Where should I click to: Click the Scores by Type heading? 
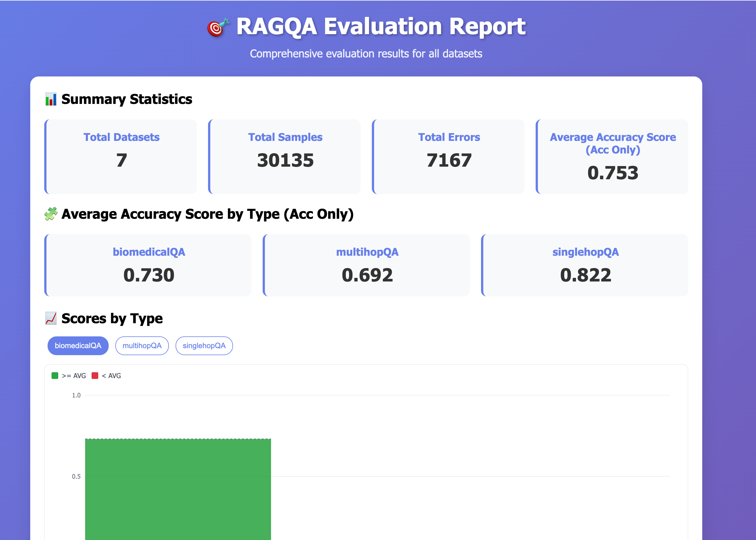click(x=112, y=318)
